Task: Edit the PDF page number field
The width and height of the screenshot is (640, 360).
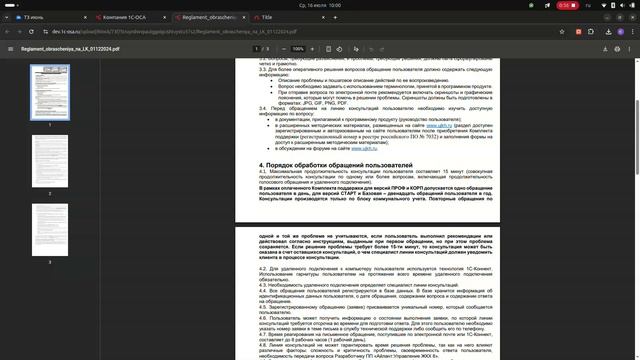Action: (256, 49)
